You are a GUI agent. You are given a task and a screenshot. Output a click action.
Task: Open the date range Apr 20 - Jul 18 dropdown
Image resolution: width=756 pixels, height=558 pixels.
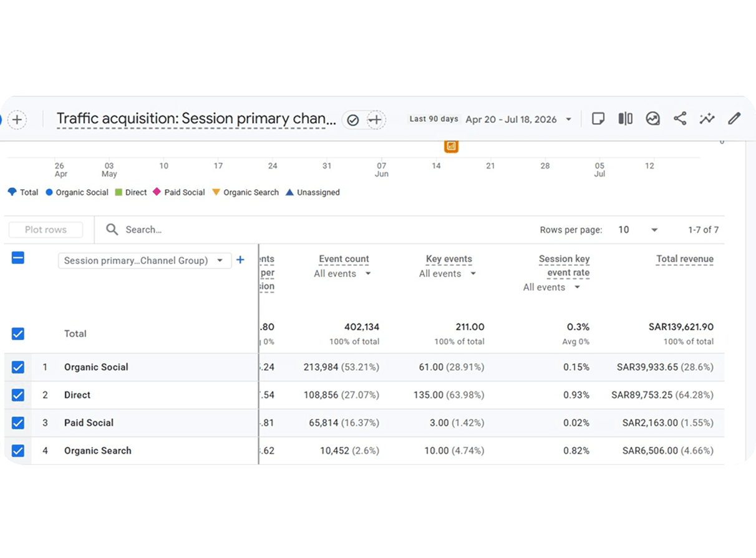click(x=518, y=119)
